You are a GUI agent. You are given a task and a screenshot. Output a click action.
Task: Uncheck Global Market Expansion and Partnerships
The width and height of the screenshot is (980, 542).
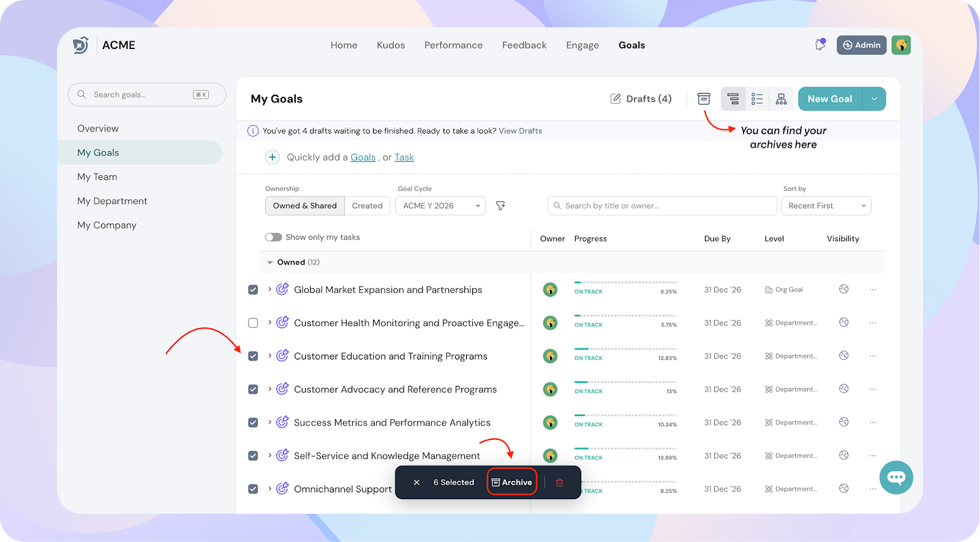253,290
